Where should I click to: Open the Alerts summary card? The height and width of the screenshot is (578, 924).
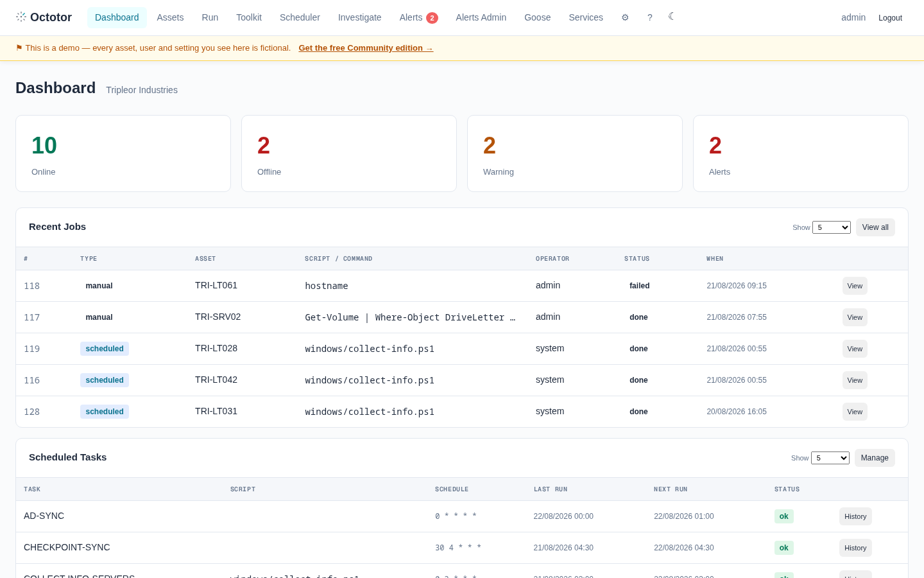pos(801,153)
